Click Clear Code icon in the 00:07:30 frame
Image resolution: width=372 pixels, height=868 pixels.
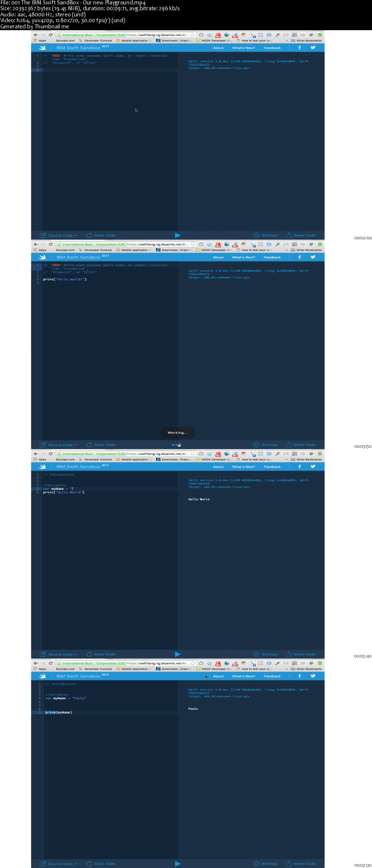(89, 864)
